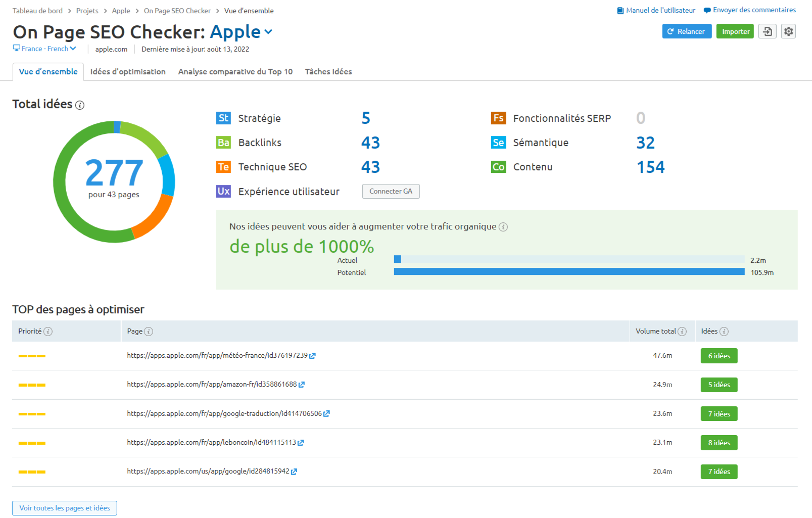Open the project settings gear icon
The height and width of the screenshot is (518, 812).
coord(788,31)
